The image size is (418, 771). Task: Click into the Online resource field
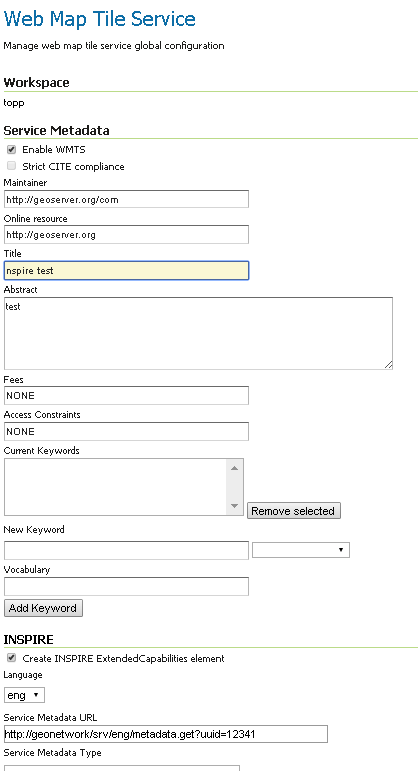tap(126, 235)
